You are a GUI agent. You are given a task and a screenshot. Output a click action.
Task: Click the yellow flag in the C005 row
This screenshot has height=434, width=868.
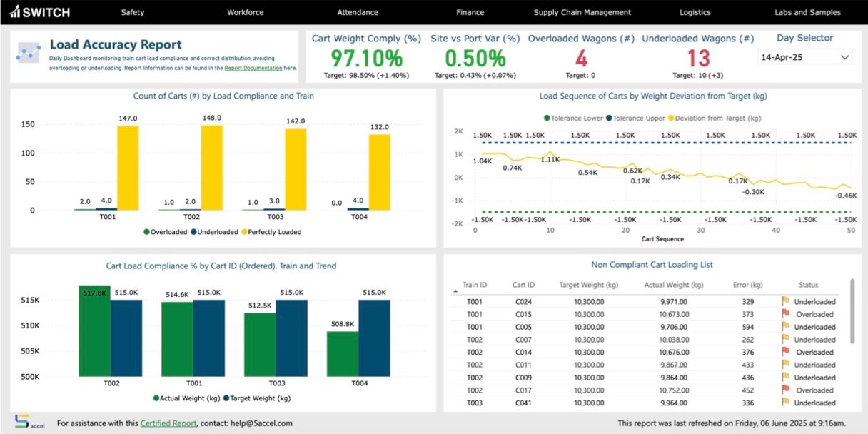click(785, 327)
